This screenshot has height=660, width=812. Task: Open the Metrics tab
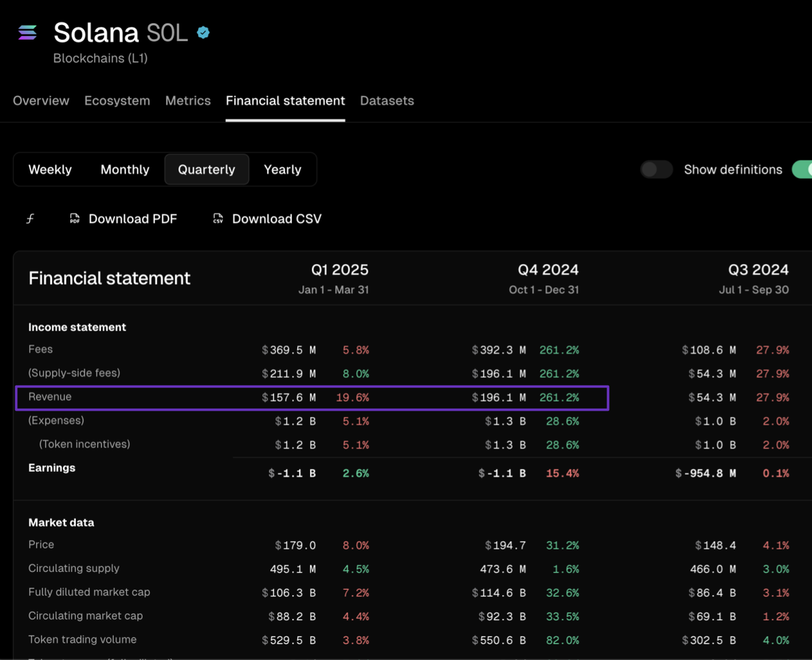click(x=188, y=101)
